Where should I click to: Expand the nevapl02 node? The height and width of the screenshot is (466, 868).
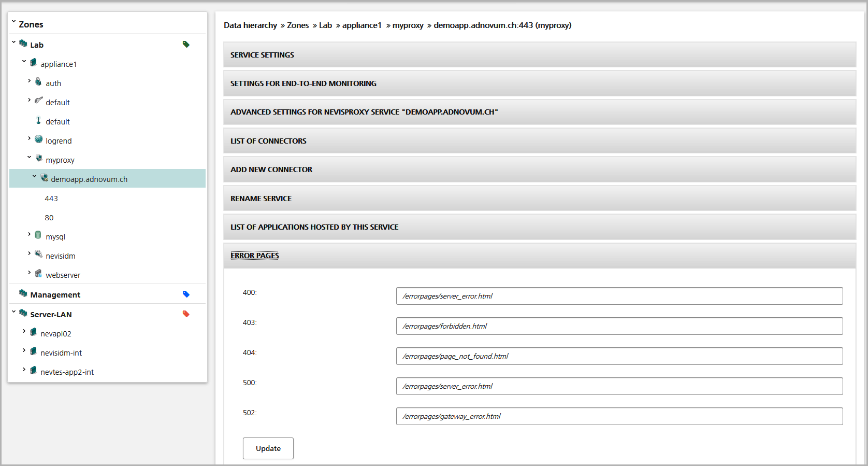point(24,331)
